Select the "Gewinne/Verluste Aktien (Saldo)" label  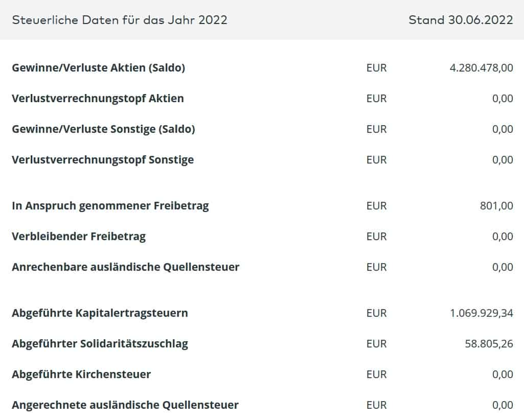point(98,67)
